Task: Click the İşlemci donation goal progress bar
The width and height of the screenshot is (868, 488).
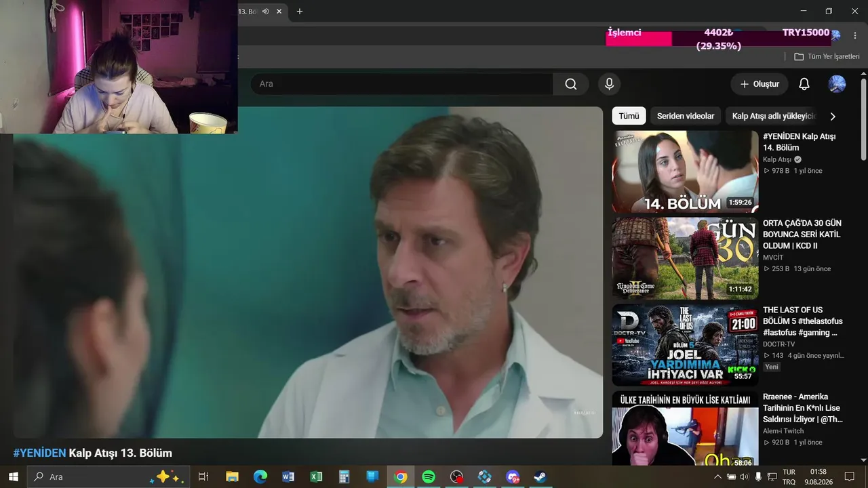Action: coord(719,39)
